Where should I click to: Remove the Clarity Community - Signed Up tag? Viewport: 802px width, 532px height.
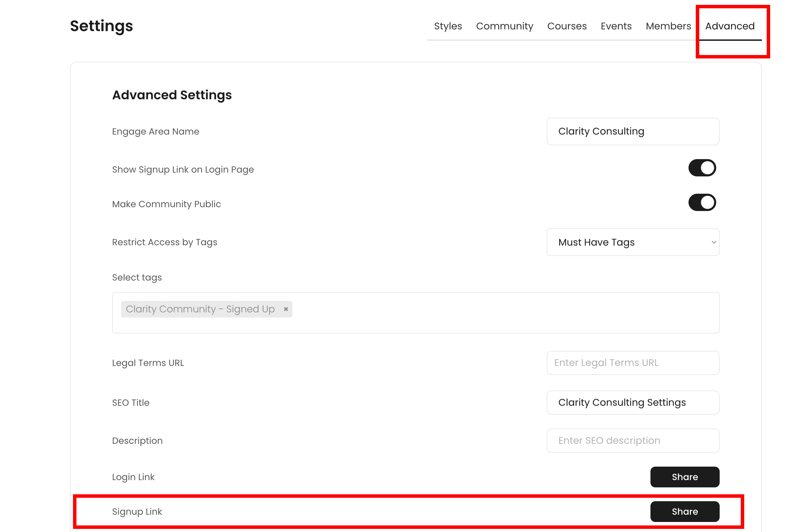click(x=286, y=309)
